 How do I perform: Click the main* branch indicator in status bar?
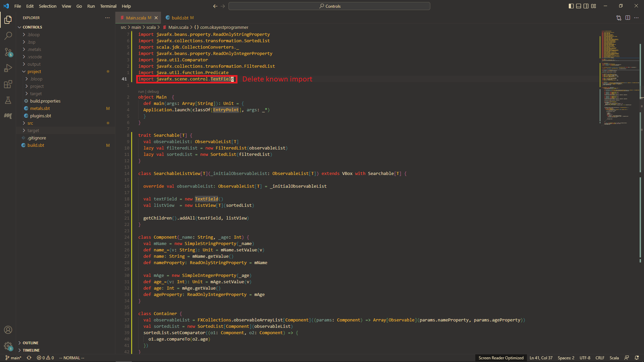[x=13, y=358]
